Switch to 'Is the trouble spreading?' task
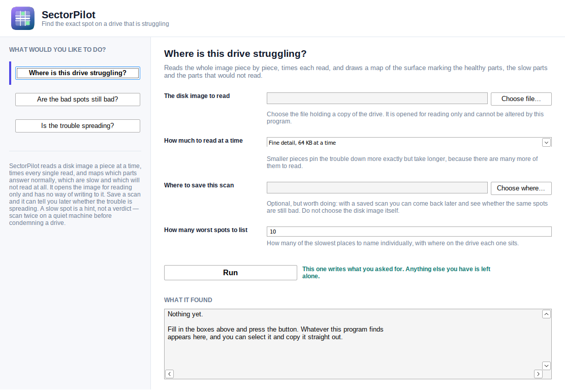The image size is (565, 392). click(x=77, y=125)
